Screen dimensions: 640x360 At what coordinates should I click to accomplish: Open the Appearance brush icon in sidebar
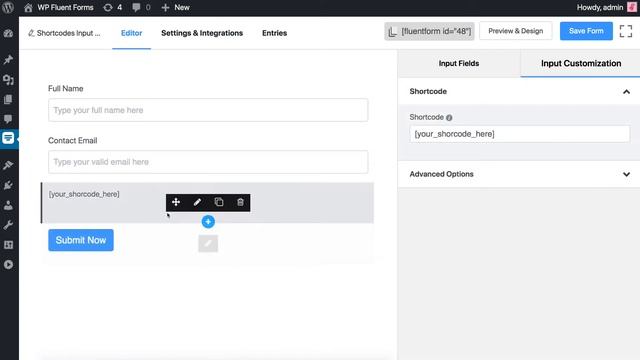[8, 165]
